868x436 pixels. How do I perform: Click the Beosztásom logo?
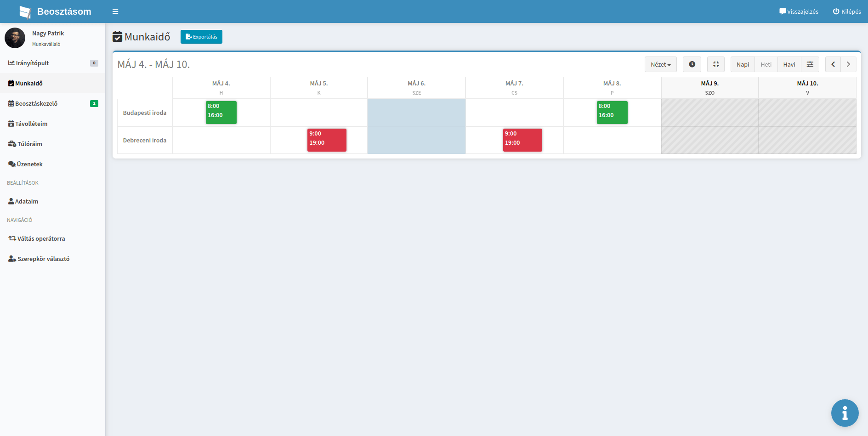pyautogui.click(x=55, y=11)
